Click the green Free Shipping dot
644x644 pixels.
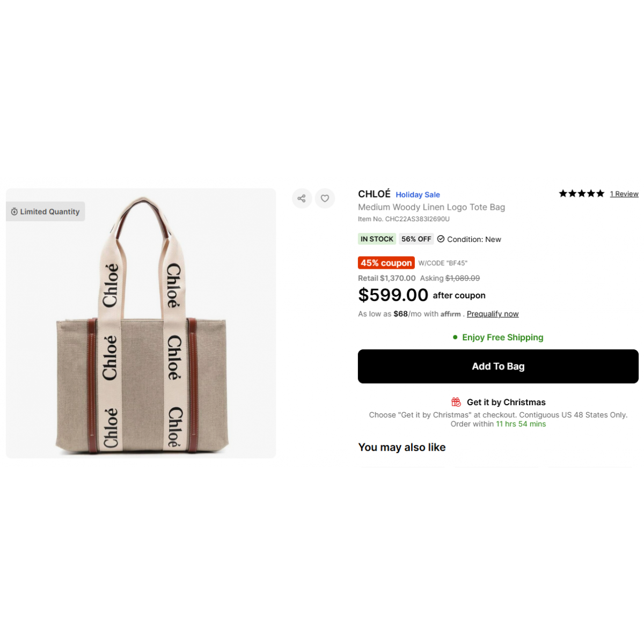[455, 337]
